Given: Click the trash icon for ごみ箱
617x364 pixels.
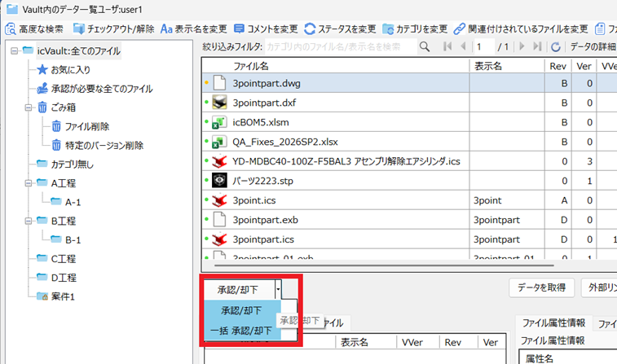Looking at the screenshot, I should tap(42, 107).
